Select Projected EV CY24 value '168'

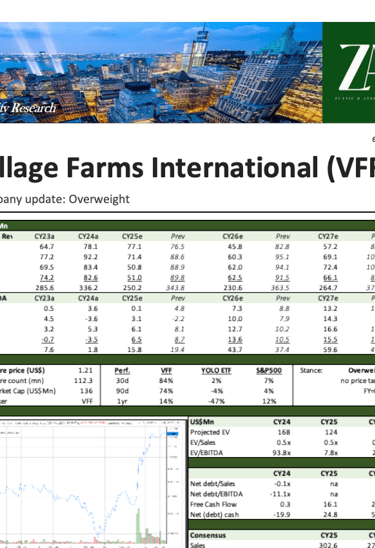tap(284, 432)
